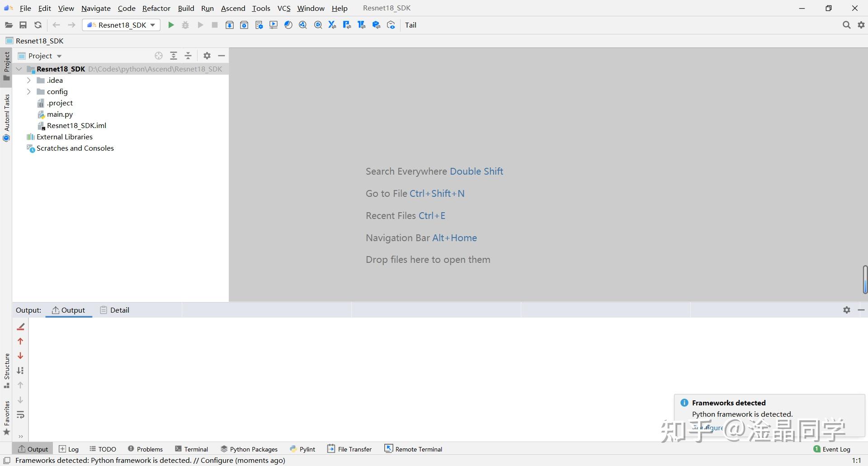Open the Ascend menu
This screenshot has height=466, width=868.
233,8
